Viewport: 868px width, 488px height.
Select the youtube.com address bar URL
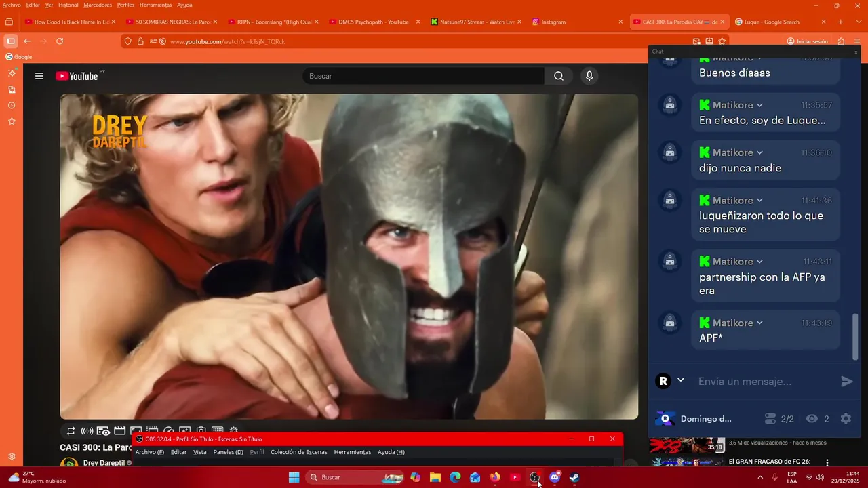point(227,41)
